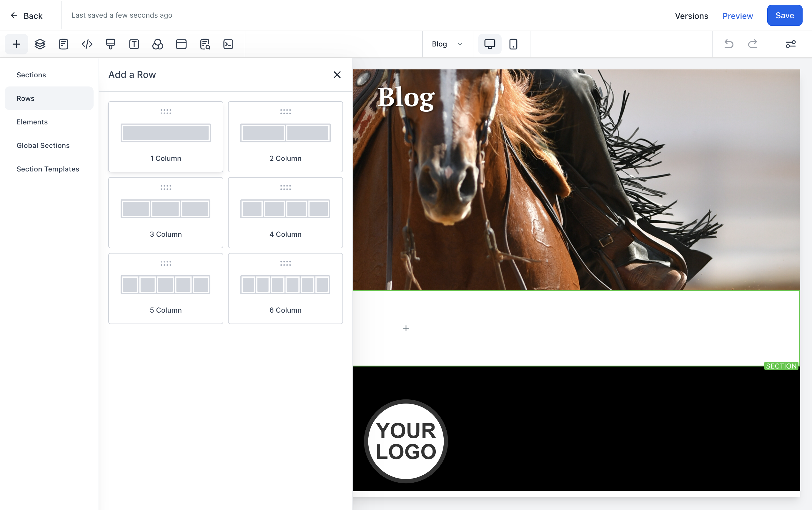Choose the 6 Column row layout
The height and width of the screenshot is (510, 812).
point(285,288)
